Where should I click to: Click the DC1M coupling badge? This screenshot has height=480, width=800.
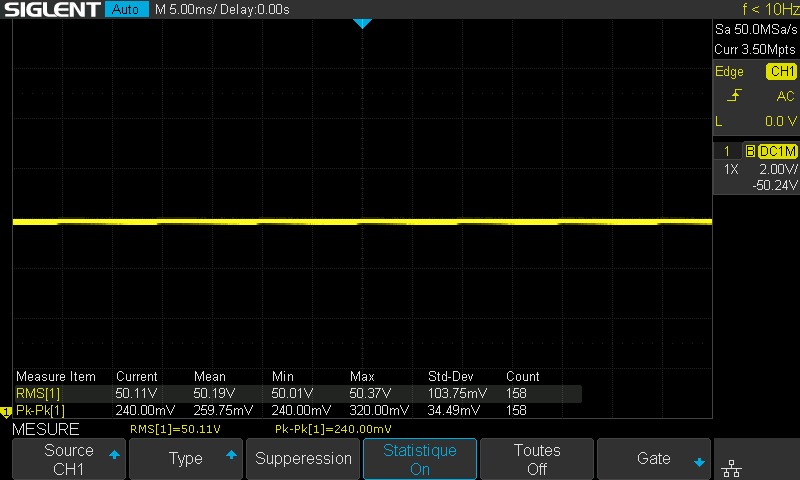coord(778,151)
